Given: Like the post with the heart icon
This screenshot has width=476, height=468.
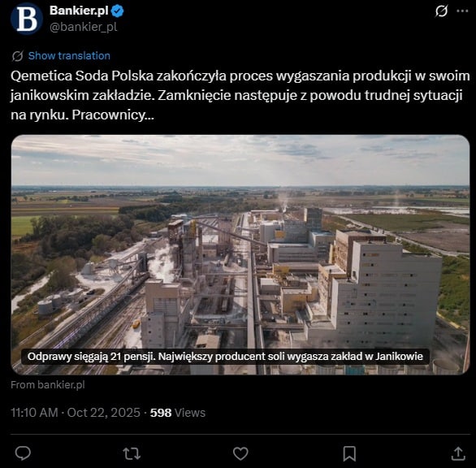Looking at the screenshot, I should pos(240,453).
